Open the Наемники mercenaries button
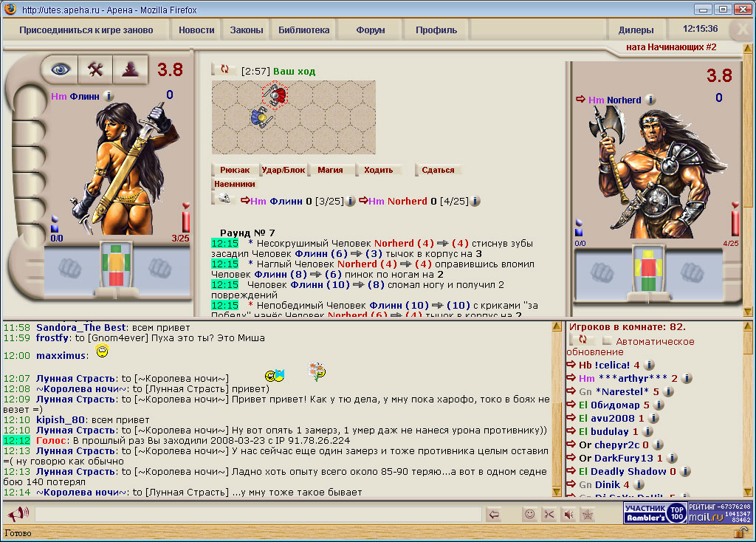Image resolution: width=756 pixels, height=542 pixels. point(235,184)
